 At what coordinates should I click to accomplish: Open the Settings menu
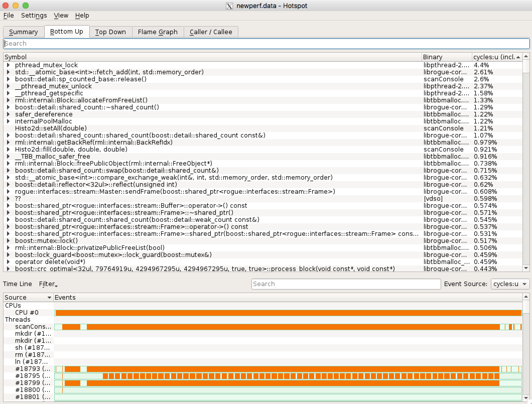[x=34, y=16]
